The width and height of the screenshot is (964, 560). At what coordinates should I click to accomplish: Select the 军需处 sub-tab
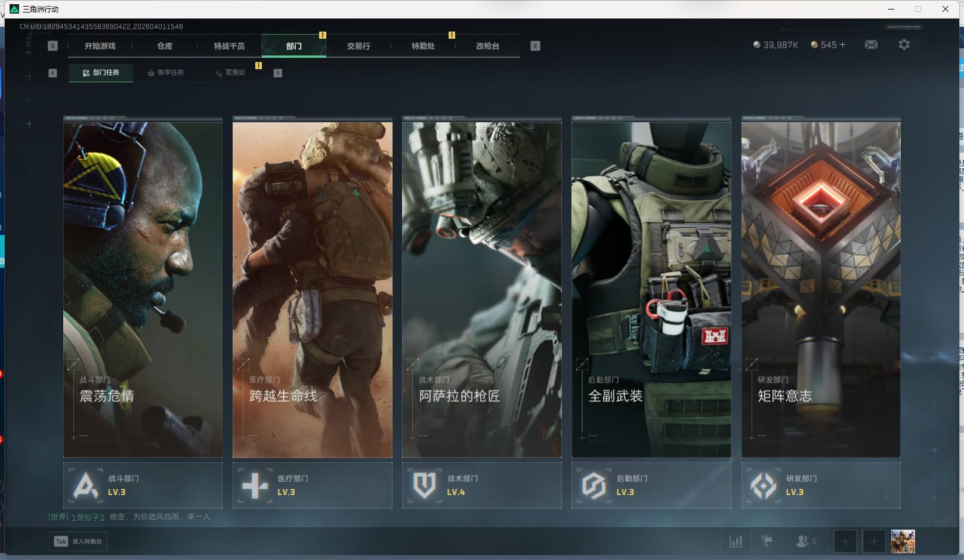[x=230, y=73]
